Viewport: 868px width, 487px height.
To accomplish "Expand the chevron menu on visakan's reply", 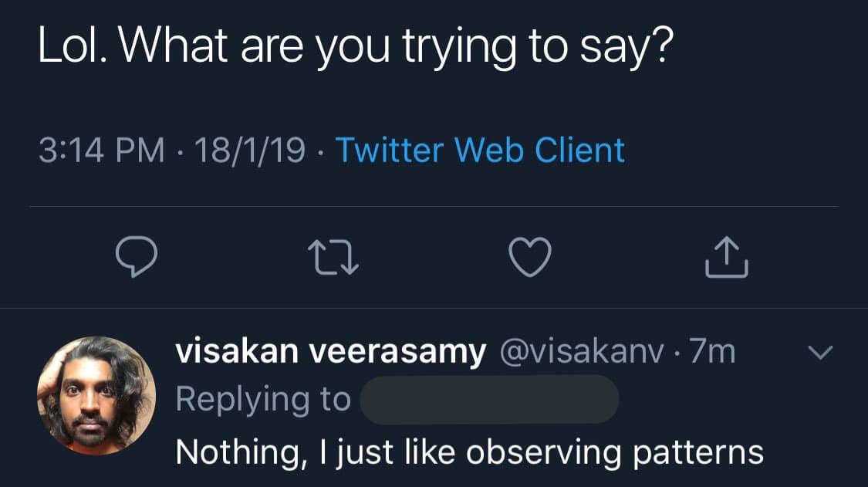I will [821, 353].
